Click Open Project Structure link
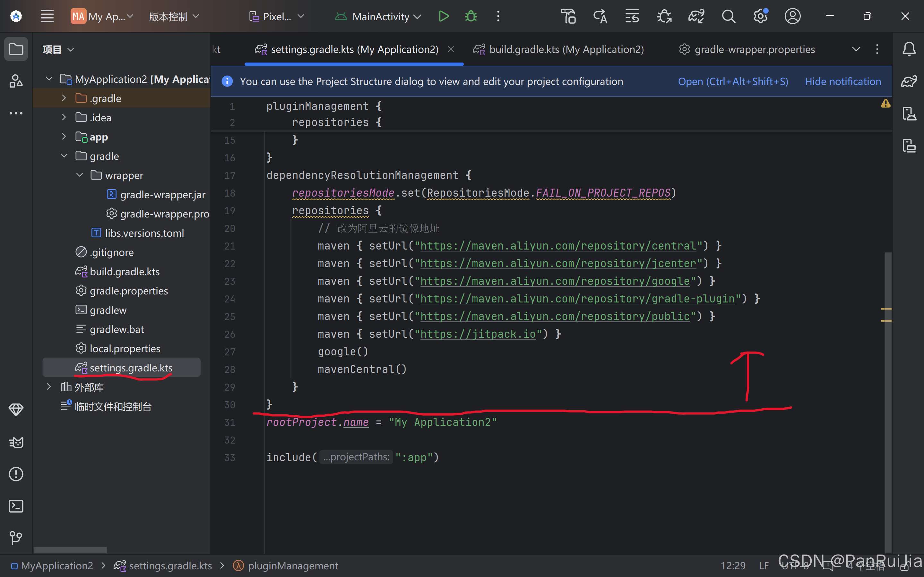 733,81
